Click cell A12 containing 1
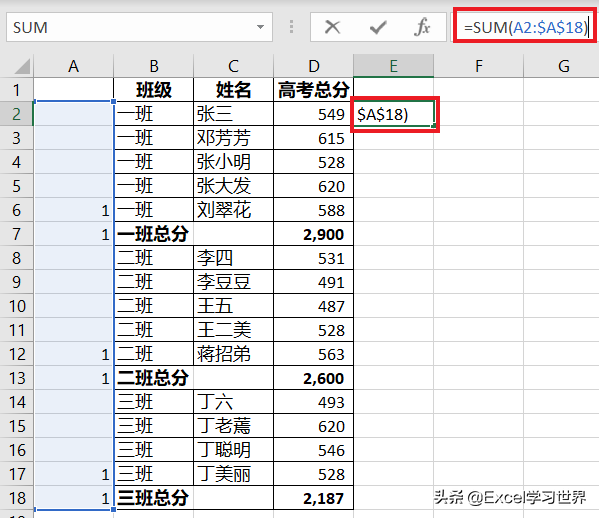Image resolution: width=599 pixels, height=518 pixels. pyautogui.click(x=73, y=354)
